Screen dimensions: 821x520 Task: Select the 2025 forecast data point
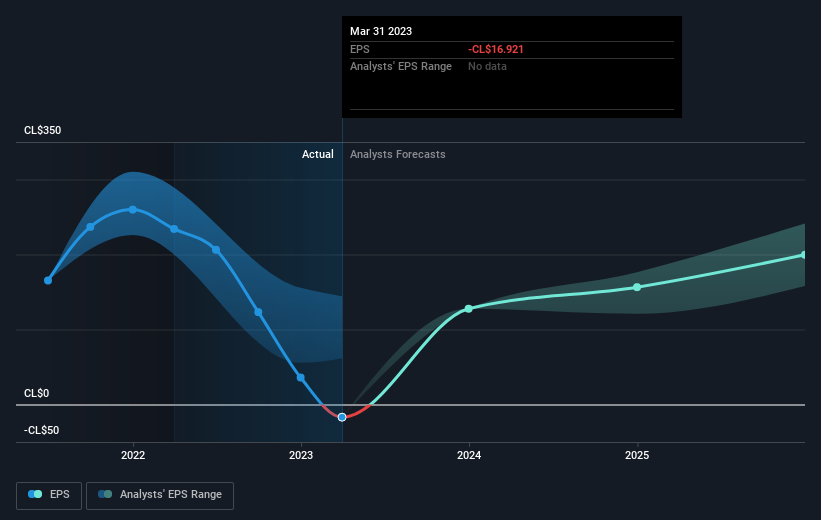pos(637,287)
